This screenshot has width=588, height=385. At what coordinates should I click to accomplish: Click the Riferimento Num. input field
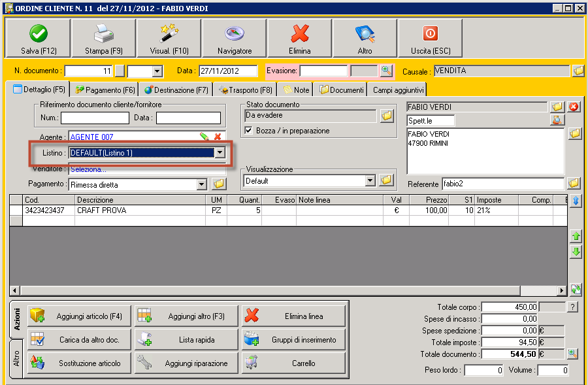tap(95, 118)
